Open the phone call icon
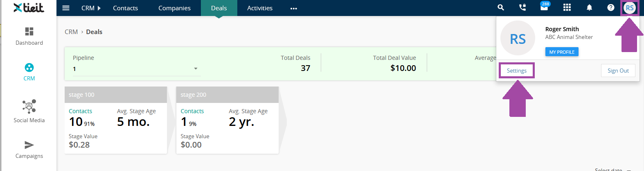 click(x=522, y=7)
